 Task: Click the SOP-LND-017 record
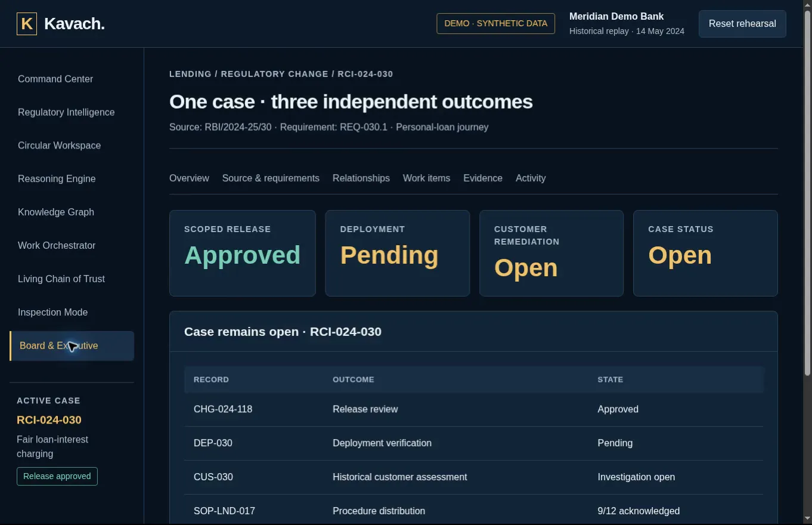224,511
